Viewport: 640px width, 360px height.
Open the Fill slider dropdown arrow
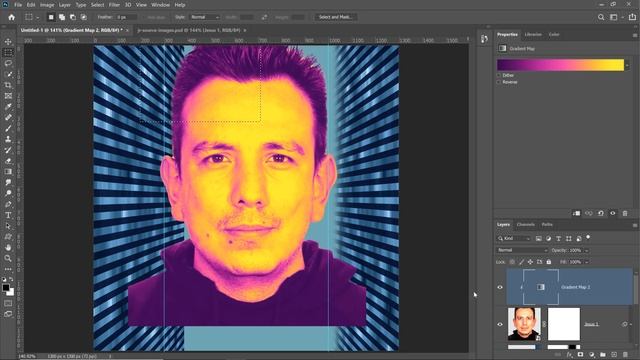click(587, 262)
